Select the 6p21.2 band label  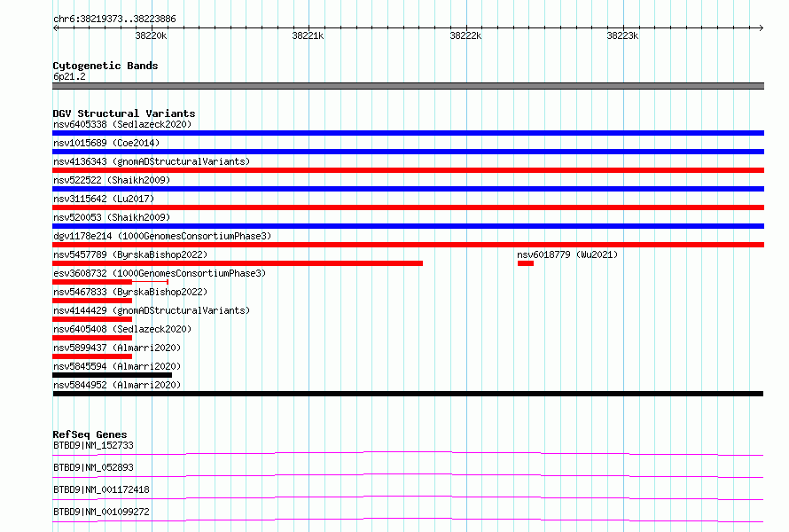(x=69, y=76)
